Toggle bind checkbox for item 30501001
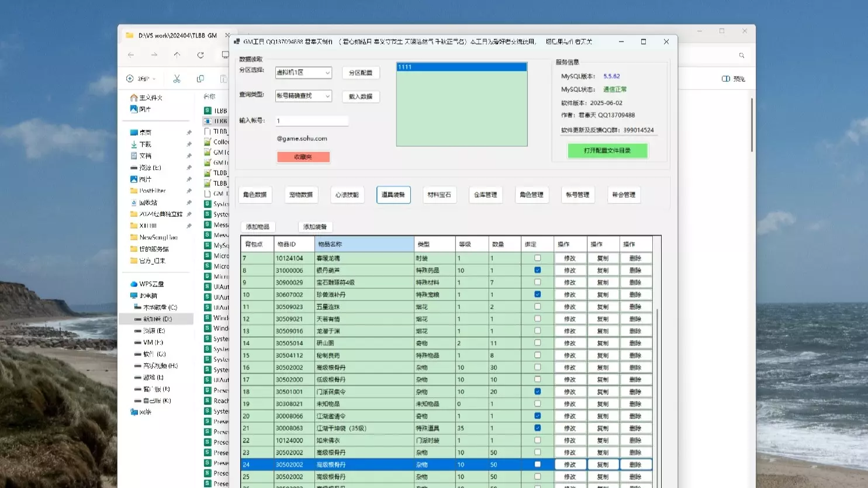 tap(537, 392)
